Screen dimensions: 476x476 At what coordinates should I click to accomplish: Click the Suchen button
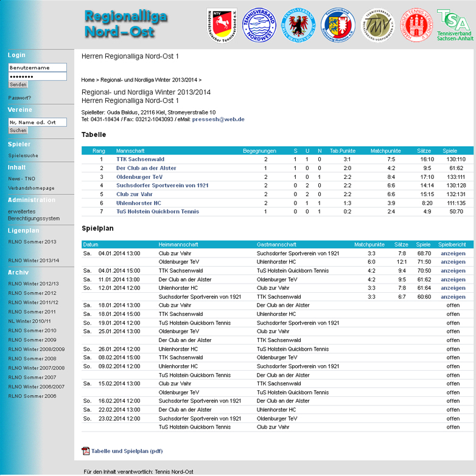[x=18, y=130]
